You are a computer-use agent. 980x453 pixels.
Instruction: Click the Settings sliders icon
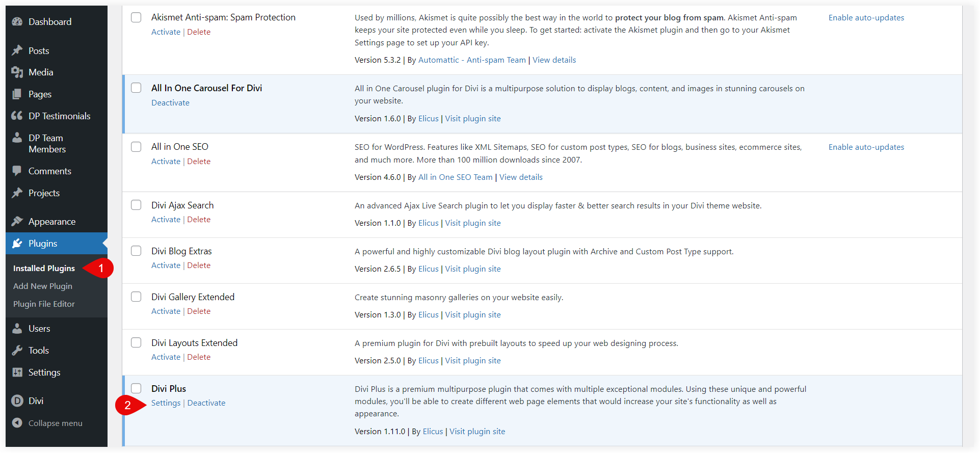tap(17, 372)
